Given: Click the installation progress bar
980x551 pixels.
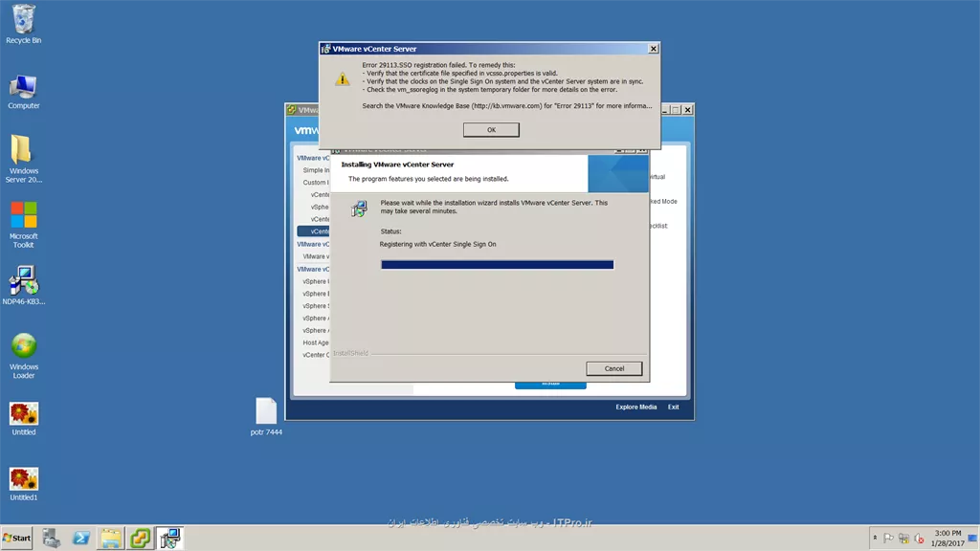Looking at the screenshot, I should 497,265.
